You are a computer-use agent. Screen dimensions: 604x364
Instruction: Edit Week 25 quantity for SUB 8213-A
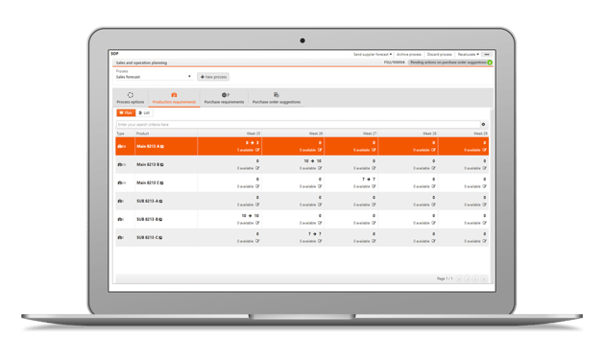[257, 205]
